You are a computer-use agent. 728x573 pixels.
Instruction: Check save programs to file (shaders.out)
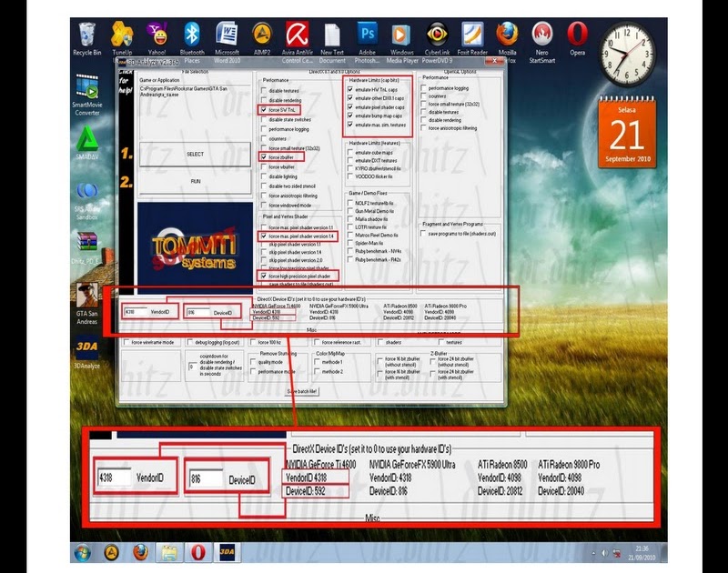[423, 234]
